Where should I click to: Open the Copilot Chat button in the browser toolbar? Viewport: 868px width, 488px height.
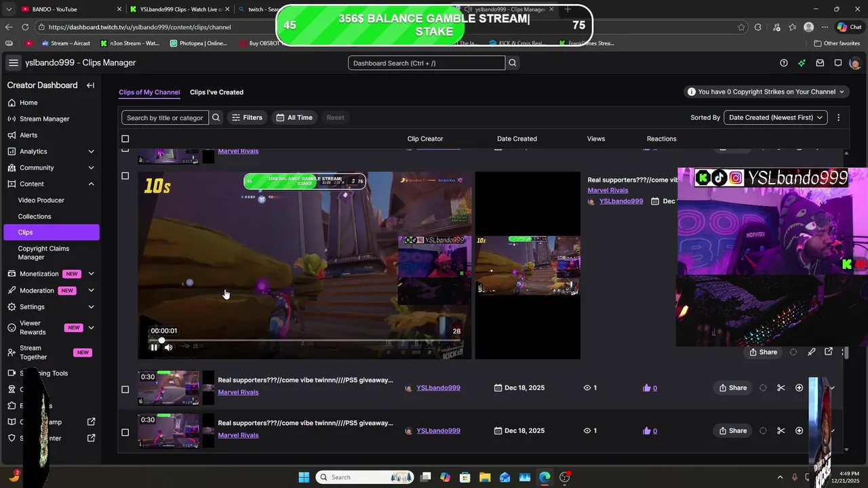coord(849,27)
